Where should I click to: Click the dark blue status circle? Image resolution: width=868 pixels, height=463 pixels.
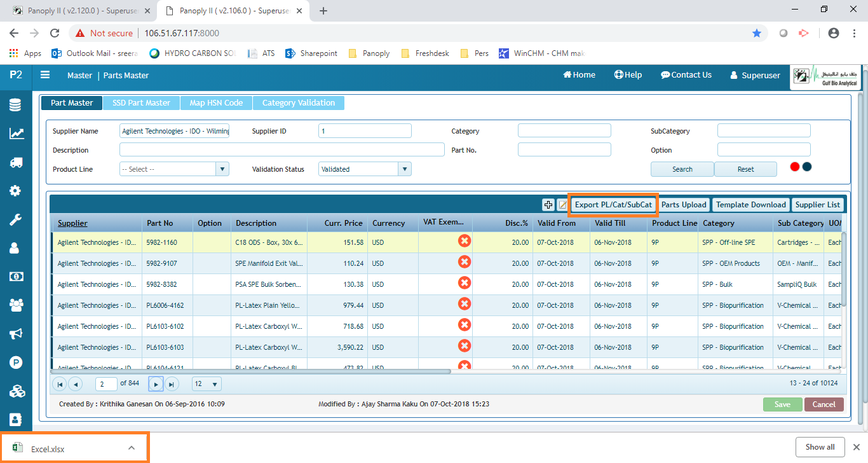pos(807,167)
